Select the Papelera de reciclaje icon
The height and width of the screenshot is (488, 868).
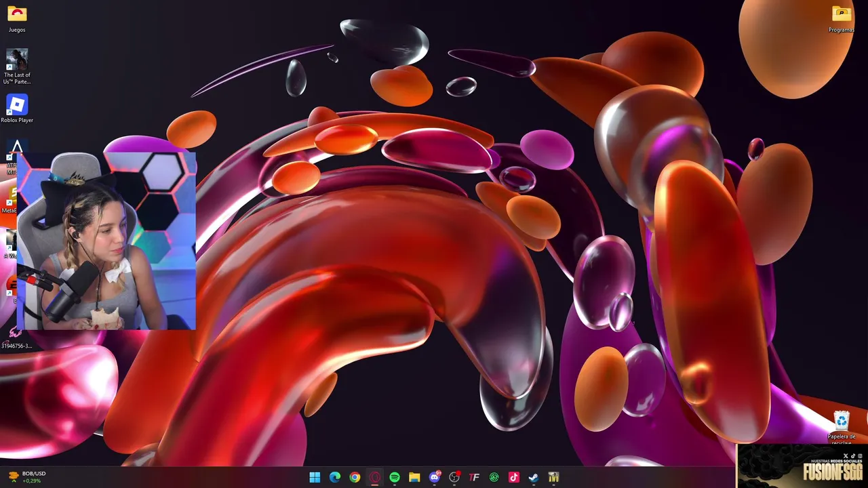[842, 427]
